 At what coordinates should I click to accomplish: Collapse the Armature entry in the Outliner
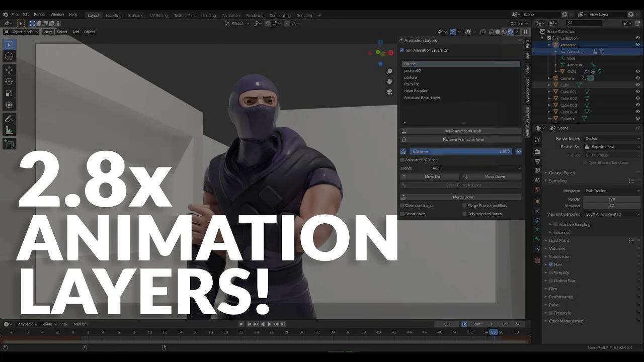549,45
